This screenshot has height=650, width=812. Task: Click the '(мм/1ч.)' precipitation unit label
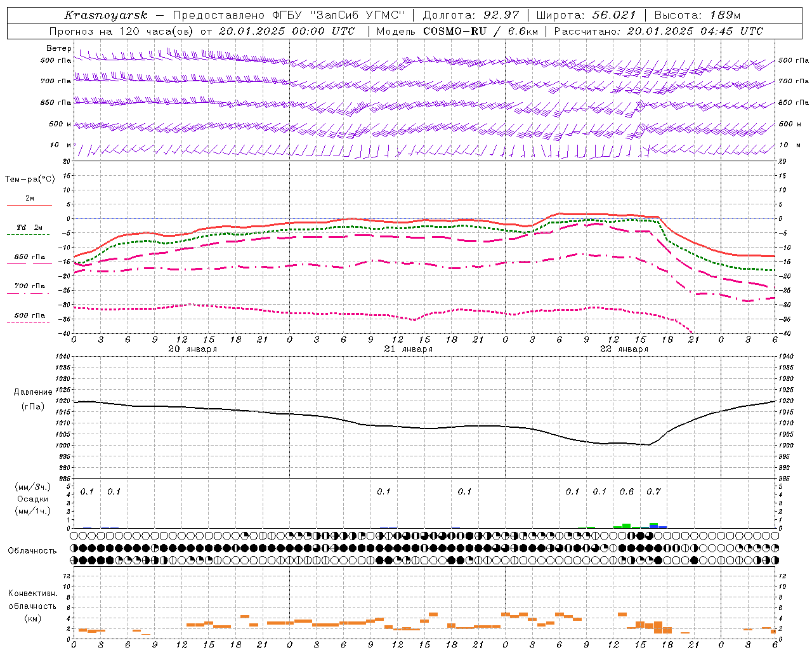point(33,511)
